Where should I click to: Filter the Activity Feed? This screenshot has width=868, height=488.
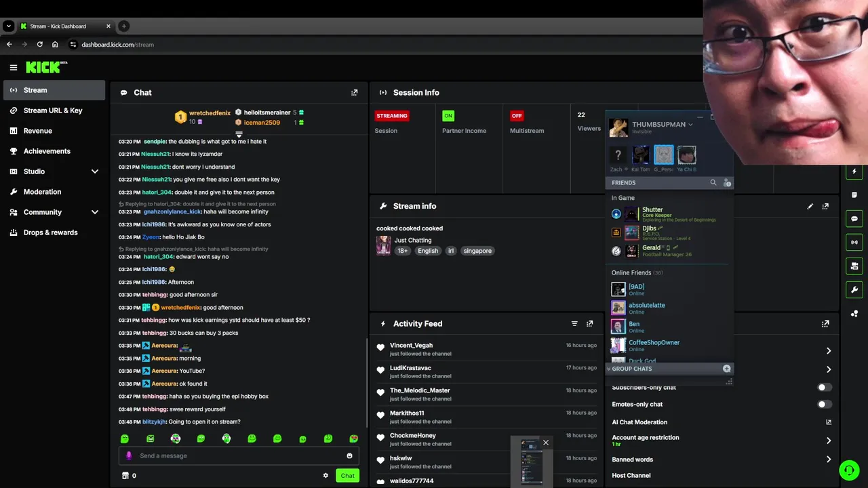(x=574, y=324)
